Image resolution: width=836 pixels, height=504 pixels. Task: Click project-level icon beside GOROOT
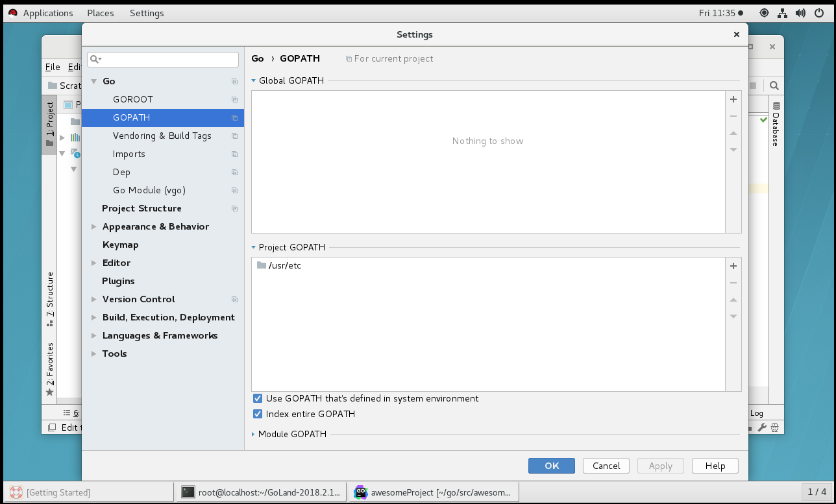click(234, 99)
